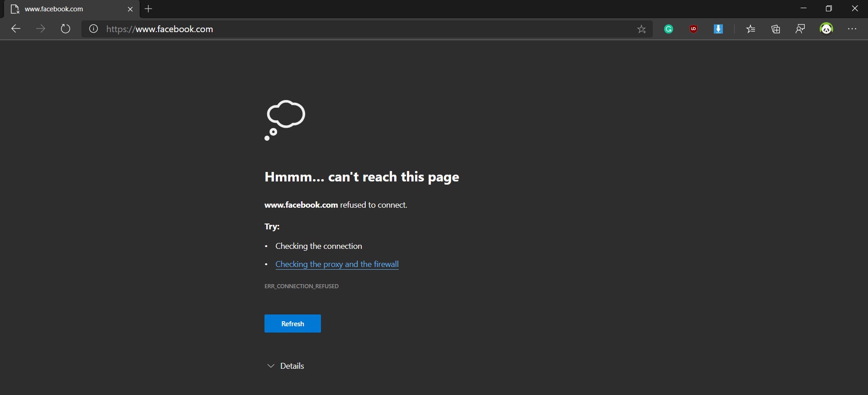This screenshot has width=868, height=395.
Task: Go back to the previous page
Action: 16,29
